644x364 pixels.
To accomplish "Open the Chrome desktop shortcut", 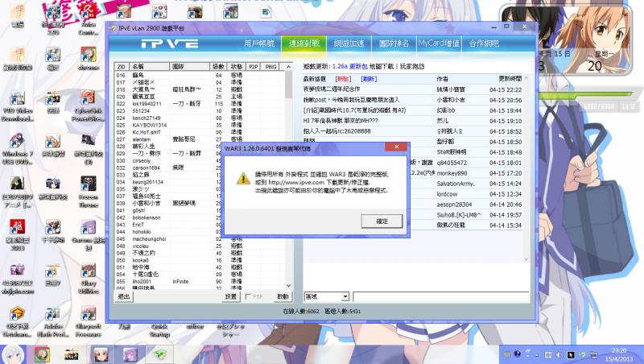I will [89, 58].
